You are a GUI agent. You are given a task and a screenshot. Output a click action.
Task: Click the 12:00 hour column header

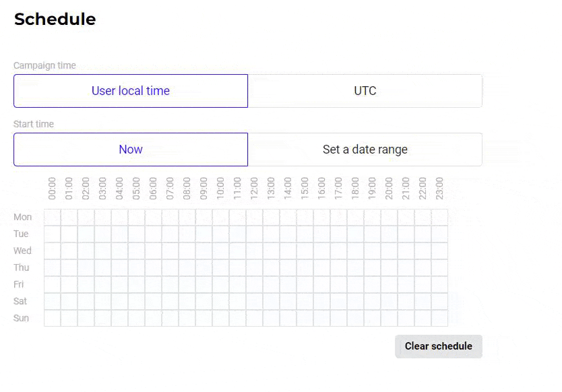[255, 189]
